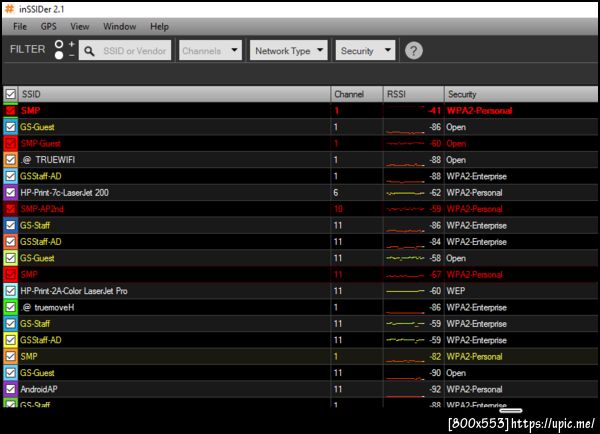
Task: Uncheck the SMP-AP2nd network checkbox
Action: pos(10,209)
